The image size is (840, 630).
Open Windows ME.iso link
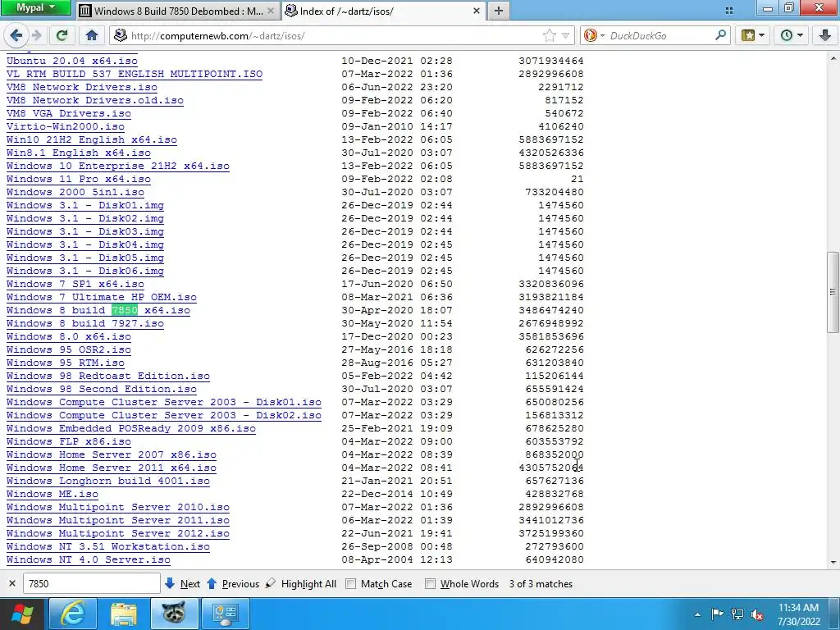pos(52,494)
